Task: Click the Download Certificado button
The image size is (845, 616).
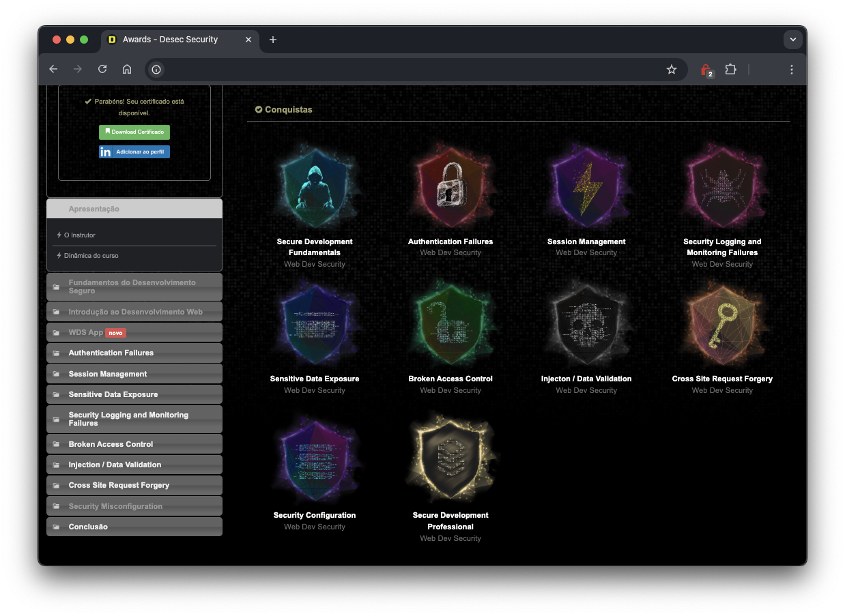Action: point(134,132)
